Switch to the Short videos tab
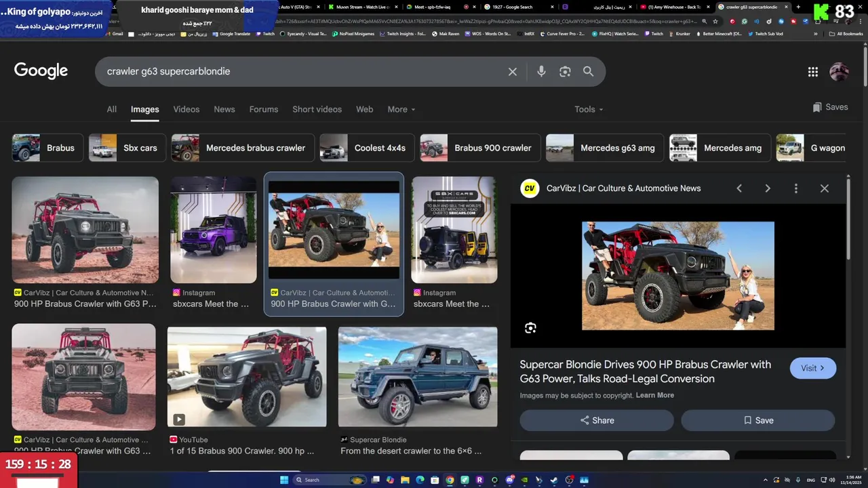The image size is (868, 488). tap(317, 109)
